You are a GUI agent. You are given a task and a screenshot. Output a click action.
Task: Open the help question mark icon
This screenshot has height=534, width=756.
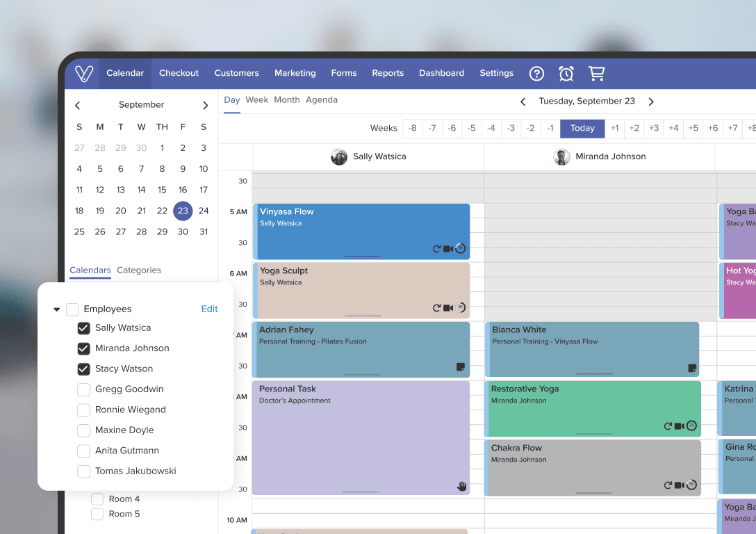[536, 74]
